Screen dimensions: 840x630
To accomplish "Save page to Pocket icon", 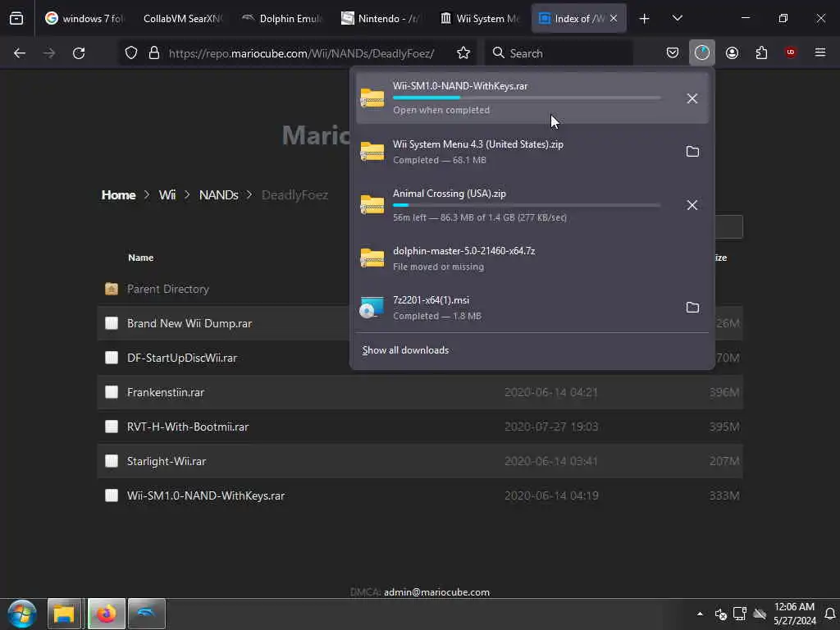I will pos(673,52).
